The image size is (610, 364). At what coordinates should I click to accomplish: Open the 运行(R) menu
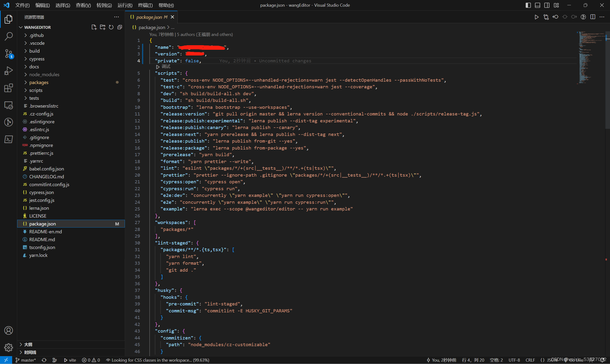tap(125, 5)
